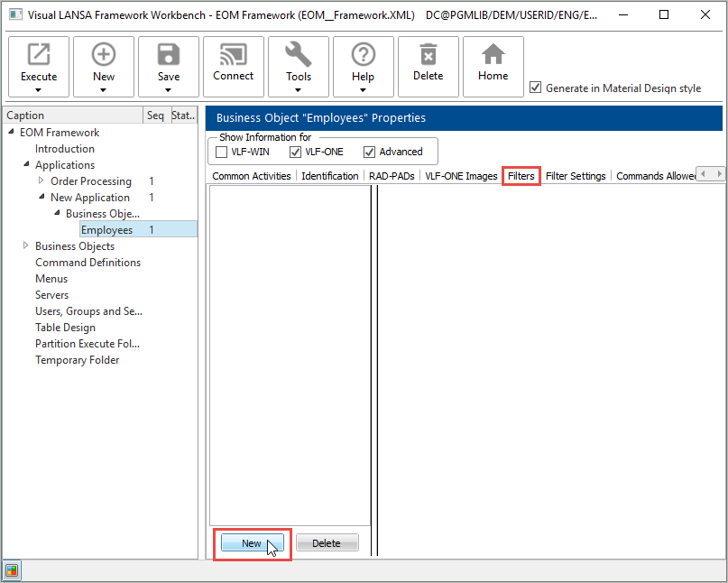Click the New plus-circle toolbar icon
Image resolution: width=728 pixels, height=583 pixels.
click(104, 54)
